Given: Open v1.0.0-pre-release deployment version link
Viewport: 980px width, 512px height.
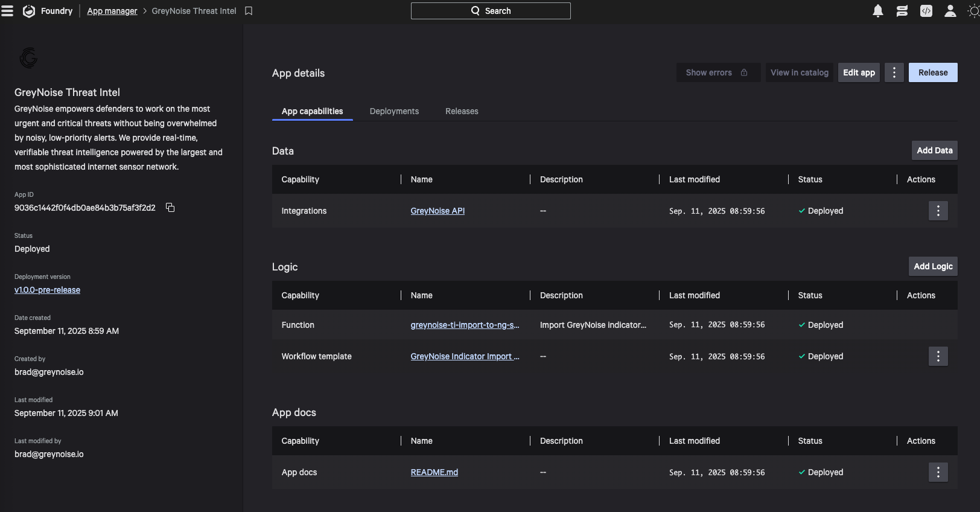Looking at the screenshot, I should pos(47,290).
